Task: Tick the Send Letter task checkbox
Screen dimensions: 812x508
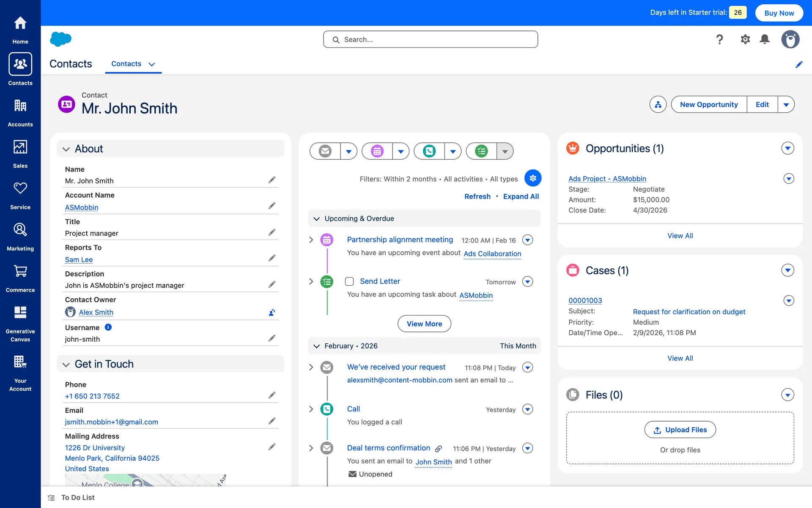Action: coord(349,282)
